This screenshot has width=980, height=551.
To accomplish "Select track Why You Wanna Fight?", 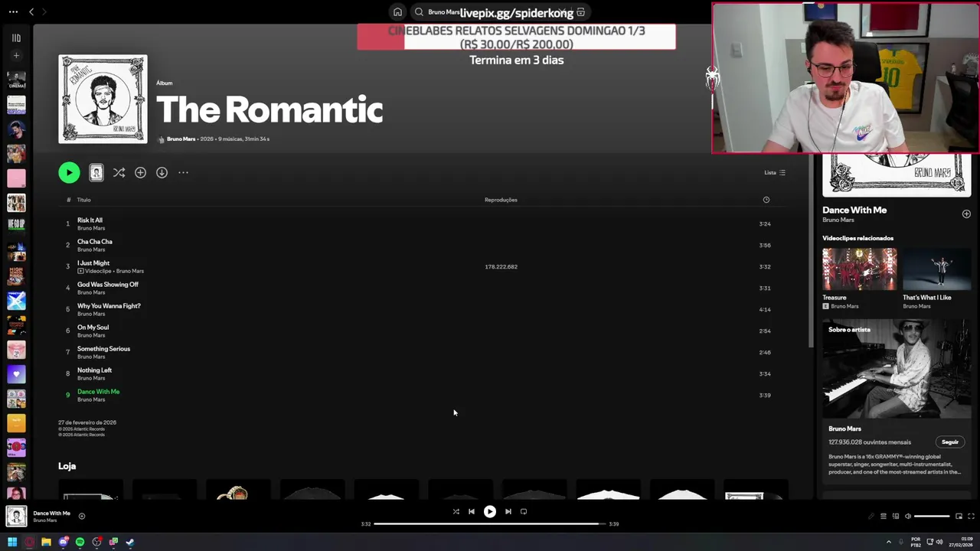I will (x=423, y=309).
